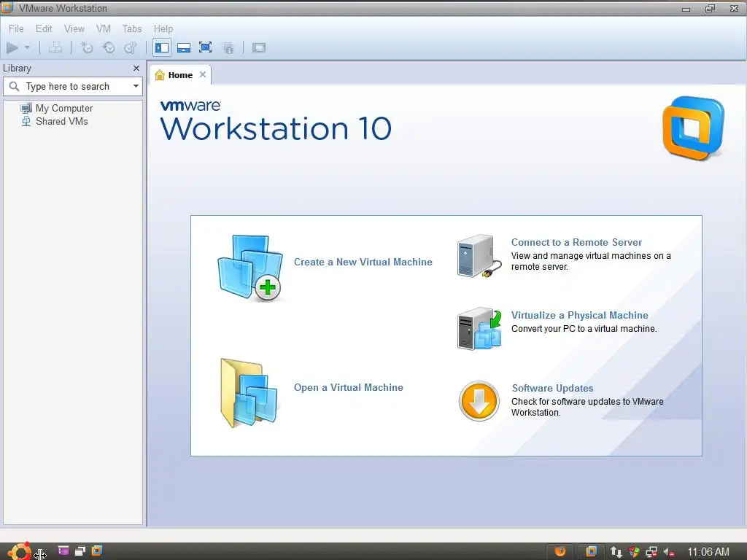Image resolution: width=747 pixels, height=560 pixels.
Task: Open the Ubuntu start menu icon
Action: [20, 551]
